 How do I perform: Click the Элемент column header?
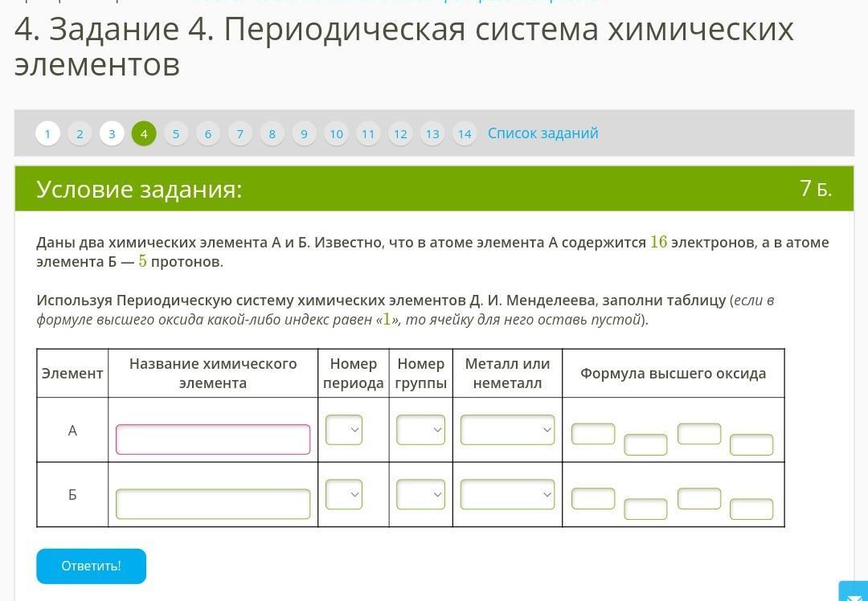coord(72,374)
